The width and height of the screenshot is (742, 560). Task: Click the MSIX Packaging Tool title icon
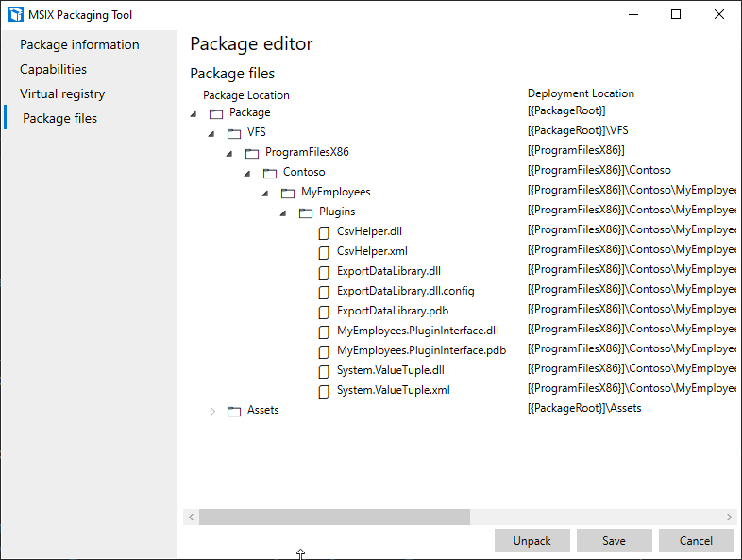(15, 15)
